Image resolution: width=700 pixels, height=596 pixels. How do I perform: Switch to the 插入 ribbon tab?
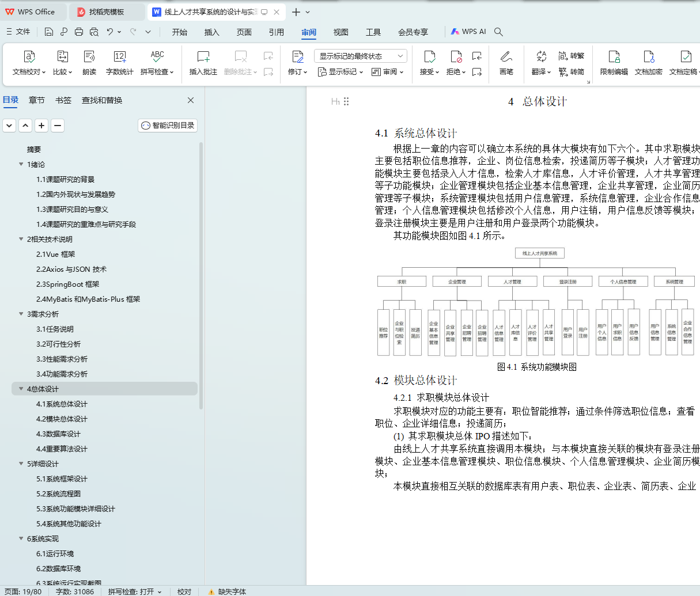212,32
